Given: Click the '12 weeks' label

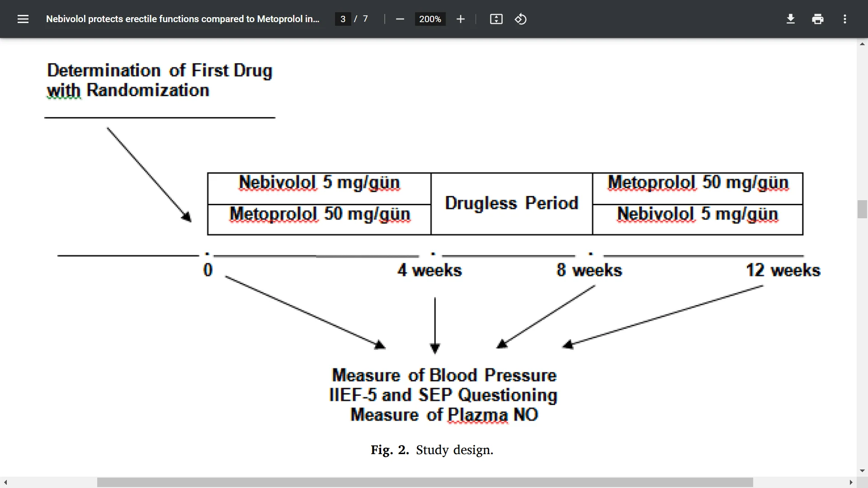Looking at the screenshot, I should 783,270.
